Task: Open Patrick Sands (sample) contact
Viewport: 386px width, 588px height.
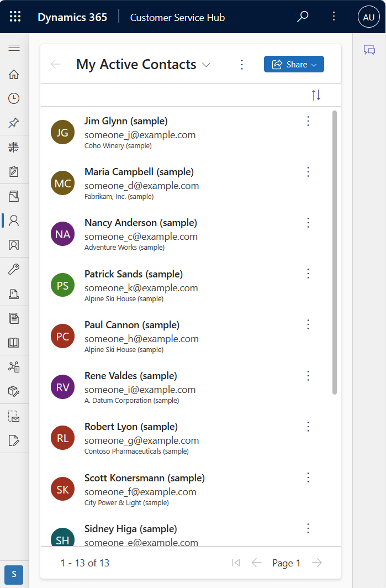Action: [x=134, y=274]
